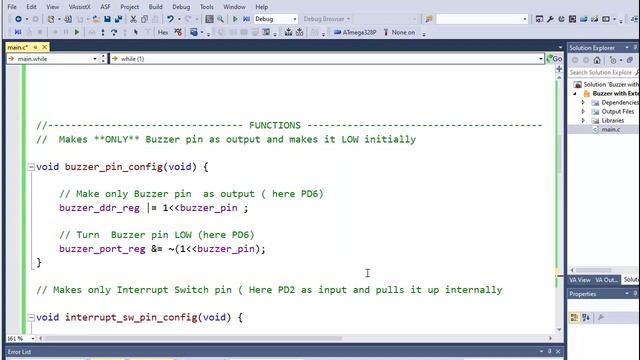Toggle Hex display button

(163, 32)
